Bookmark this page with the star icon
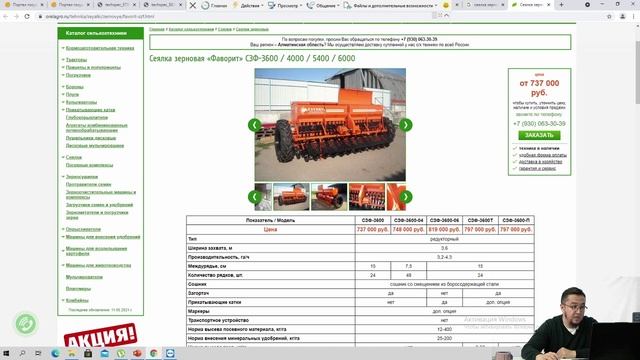Viewport: 640px width, 360px height. (x=609, y=17)
